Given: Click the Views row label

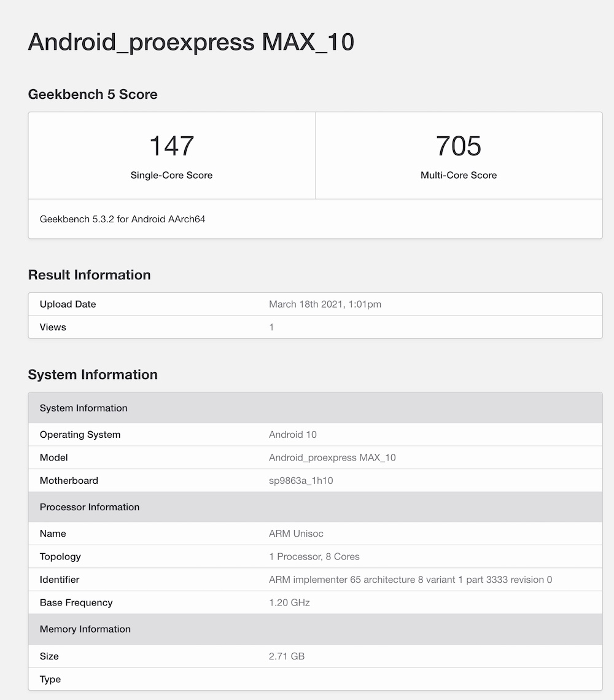Looking at the screenshot, I should point(53,327).
